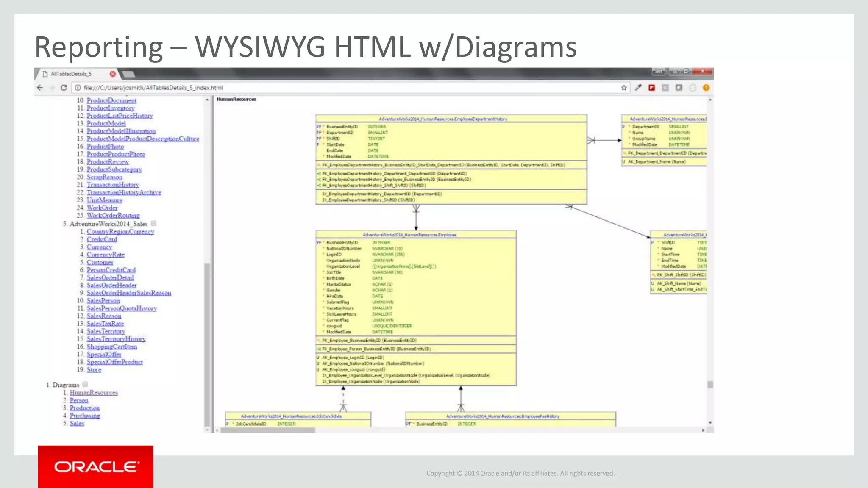Toggle the AdventureWorks2014_Sales collapse box
This screenshot has width=868, height=488.
pyautogui.click(x=154, y=223)
